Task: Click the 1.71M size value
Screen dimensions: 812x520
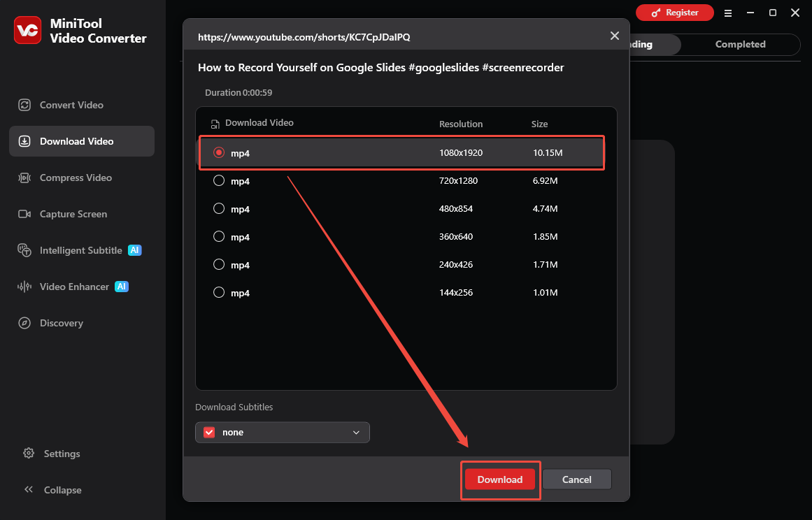Action: (546, 264)
